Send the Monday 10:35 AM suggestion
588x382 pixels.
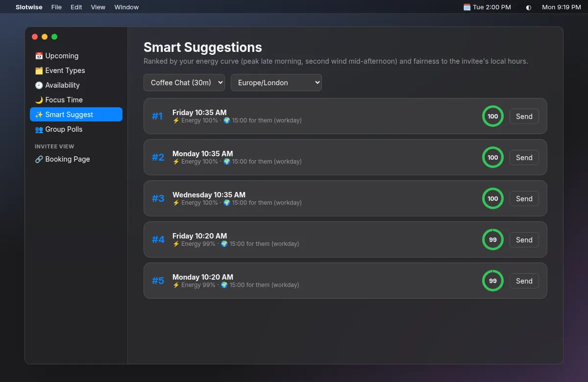tap(524, 158)
